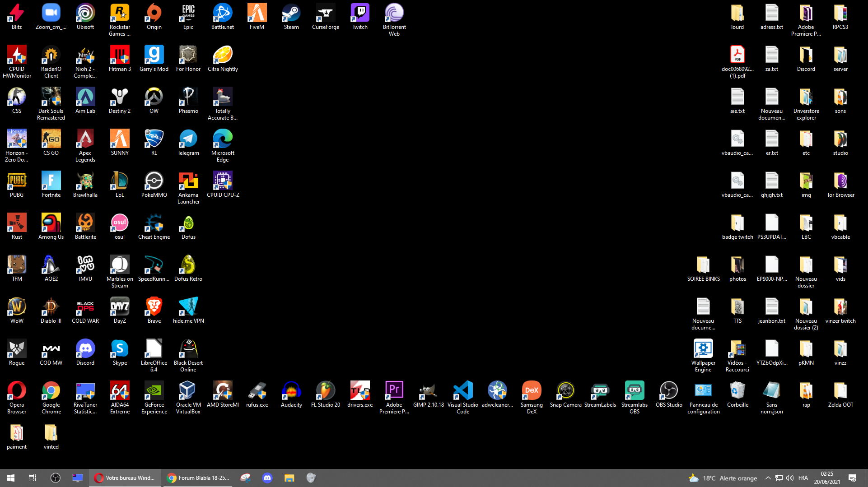Select the Ubisoft desktop icon
Viewport: 868px width, 487px height.
pyautogui.click(x=85, y=17)
